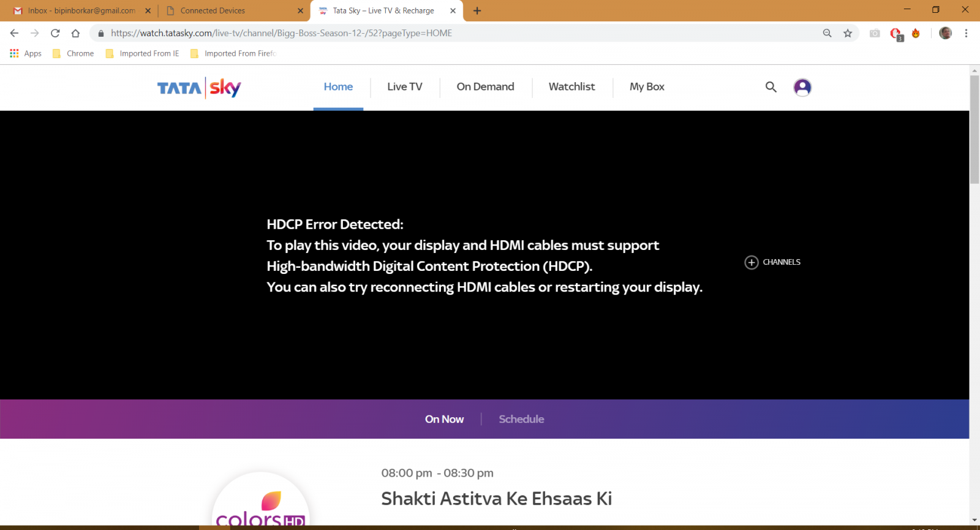Click the browser forward arrow
The width and height of the screenshot is (980, 530).
(x=35, y=33)
